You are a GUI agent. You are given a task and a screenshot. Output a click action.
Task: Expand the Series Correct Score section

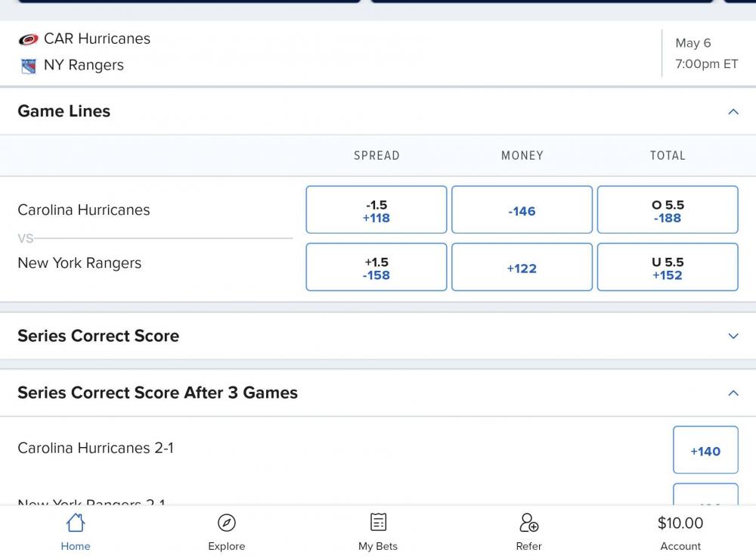coord(733,336)
